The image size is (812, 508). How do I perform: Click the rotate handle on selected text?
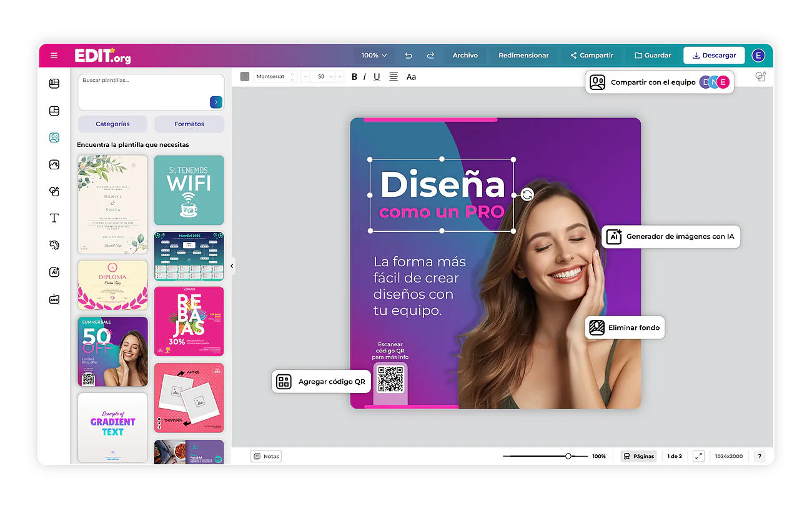tap(527, 195)
